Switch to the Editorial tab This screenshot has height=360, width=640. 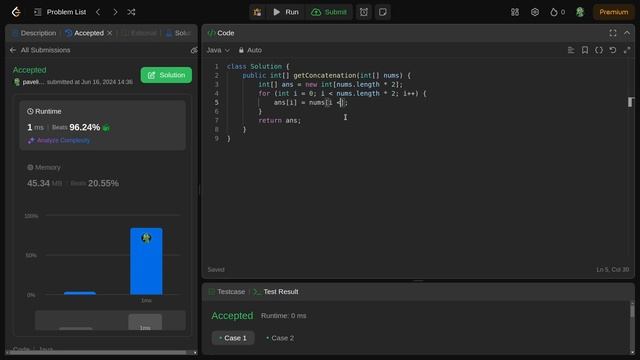(x=140, y=33)
